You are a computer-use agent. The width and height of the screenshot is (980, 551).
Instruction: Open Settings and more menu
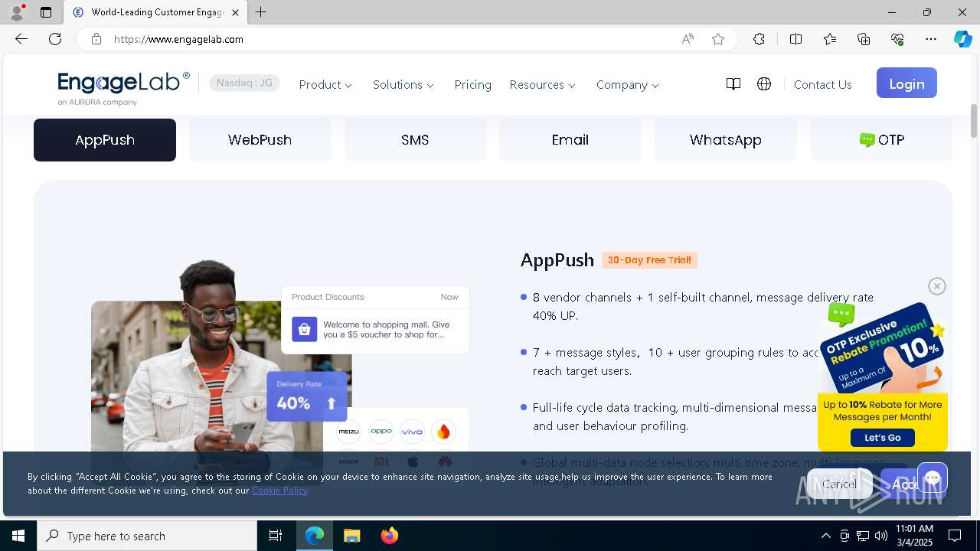931,39
